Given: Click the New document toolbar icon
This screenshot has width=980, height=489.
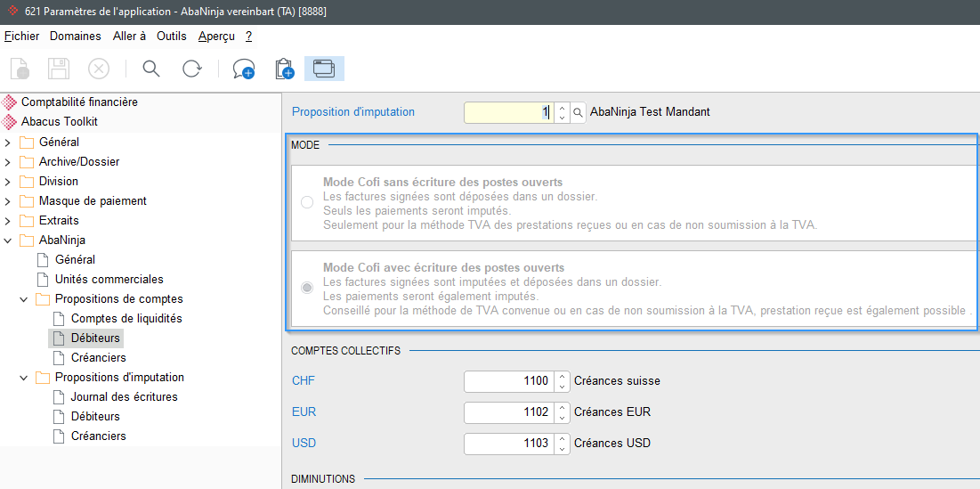Looking at the screenshot, I should tap(19, 69).
